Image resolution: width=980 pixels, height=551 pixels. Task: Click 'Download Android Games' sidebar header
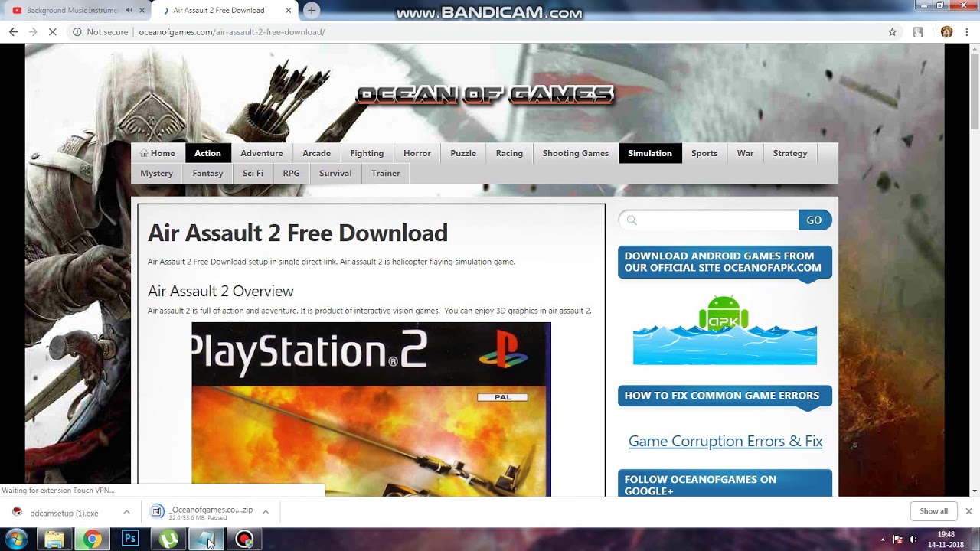(x=725, y=262)
